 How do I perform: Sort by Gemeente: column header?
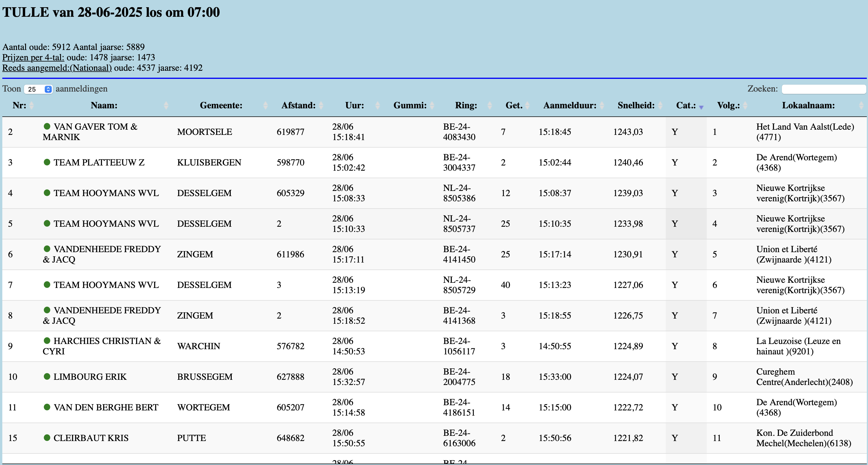221,105
